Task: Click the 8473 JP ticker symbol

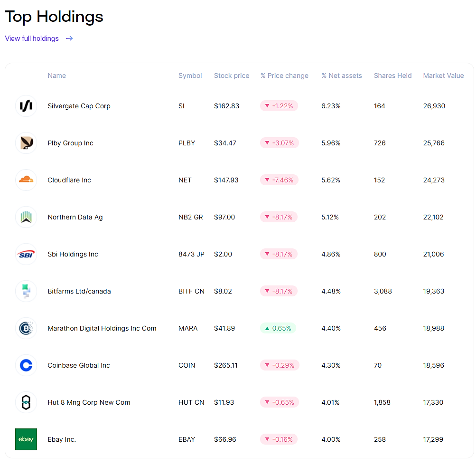Action: point(192,255)
